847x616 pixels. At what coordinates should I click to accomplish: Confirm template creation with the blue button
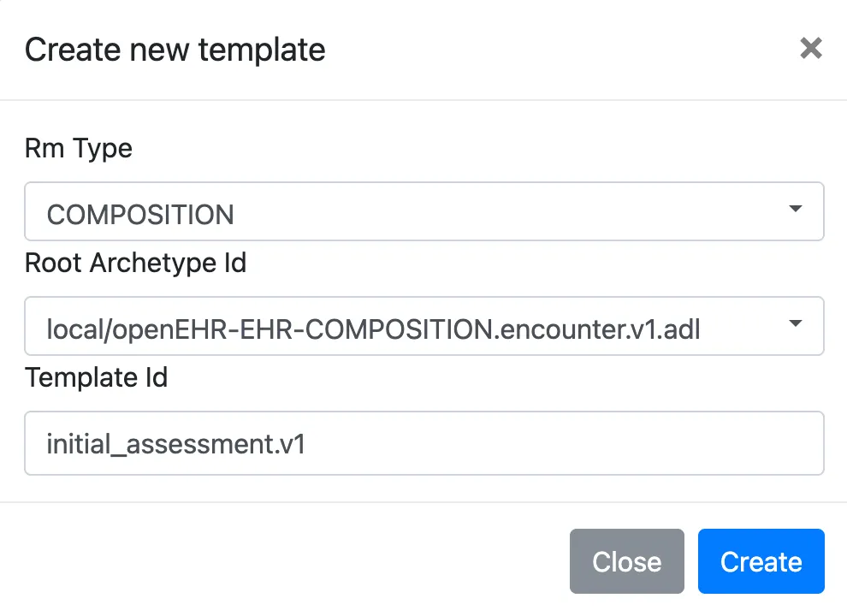pyautogui.click(x=761, y=561)
